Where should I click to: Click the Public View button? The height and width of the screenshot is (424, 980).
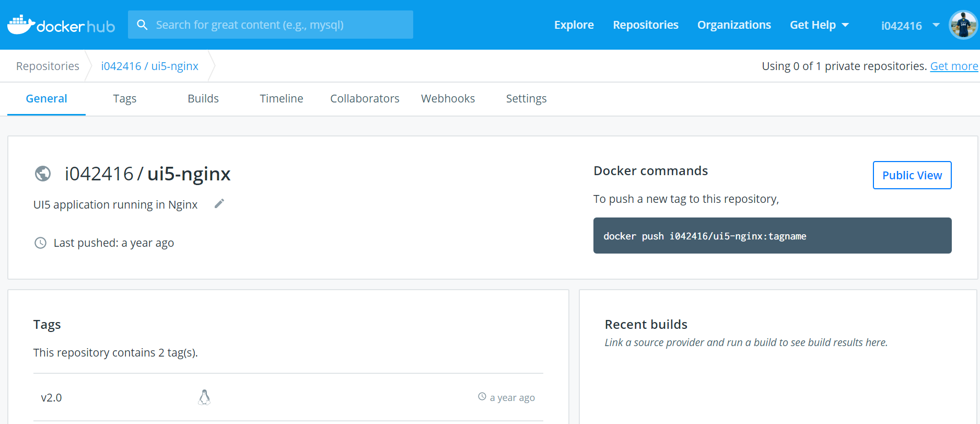(x=912, y=175)
